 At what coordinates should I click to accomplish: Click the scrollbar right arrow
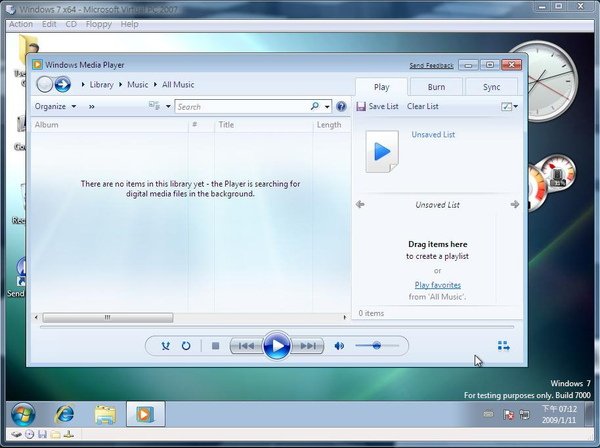point(345,317)
